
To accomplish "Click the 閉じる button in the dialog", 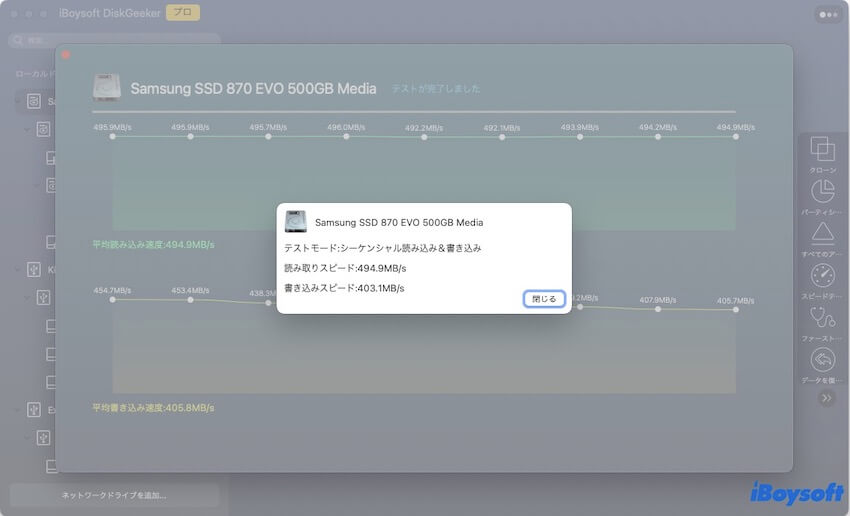I will click(544, 299).
